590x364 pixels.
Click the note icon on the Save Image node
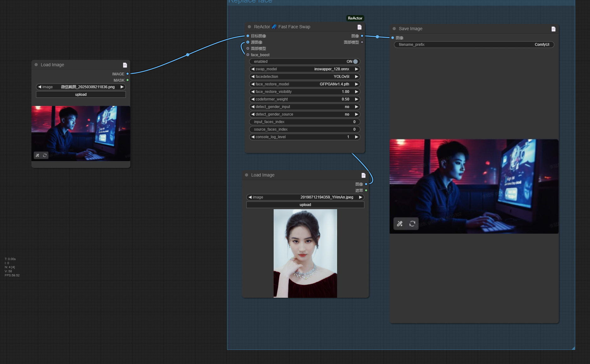[553, 29]
